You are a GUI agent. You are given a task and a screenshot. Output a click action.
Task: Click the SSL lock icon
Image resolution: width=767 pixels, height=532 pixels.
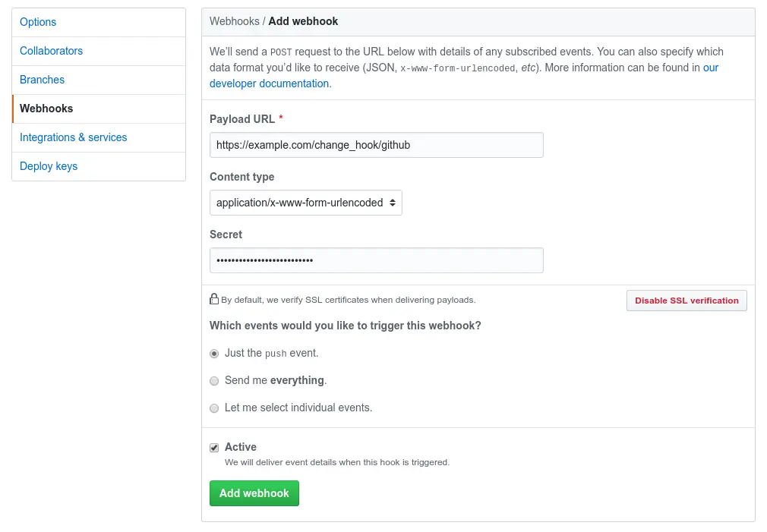[x=215, y=299]
